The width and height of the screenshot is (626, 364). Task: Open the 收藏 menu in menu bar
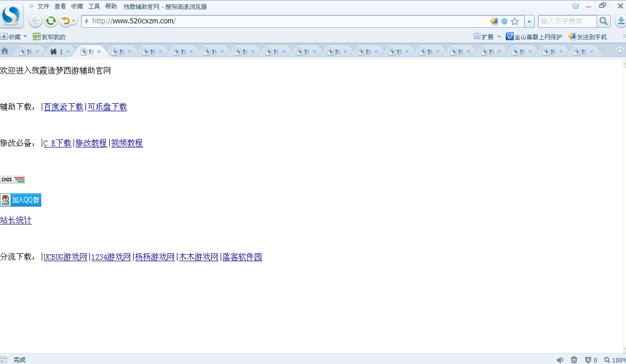77,6
